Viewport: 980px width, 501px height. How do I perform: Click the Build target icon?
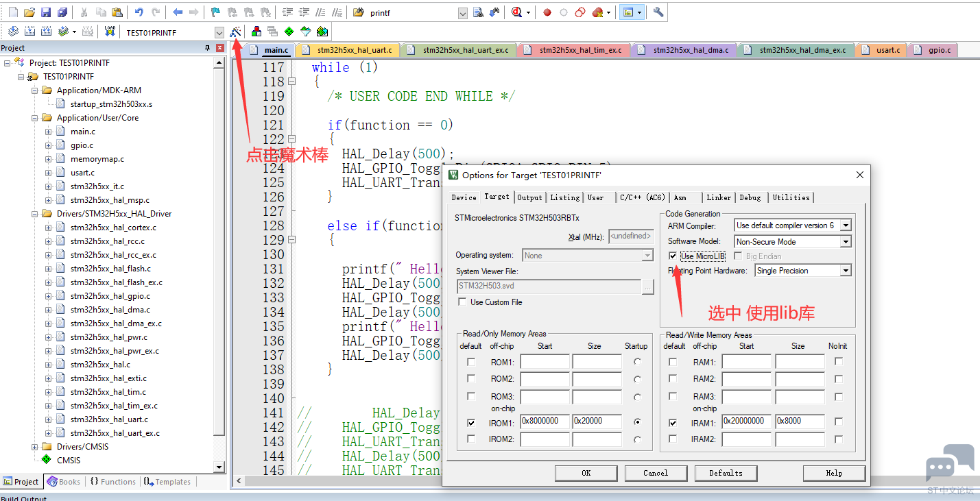click(x=29, y=32)
